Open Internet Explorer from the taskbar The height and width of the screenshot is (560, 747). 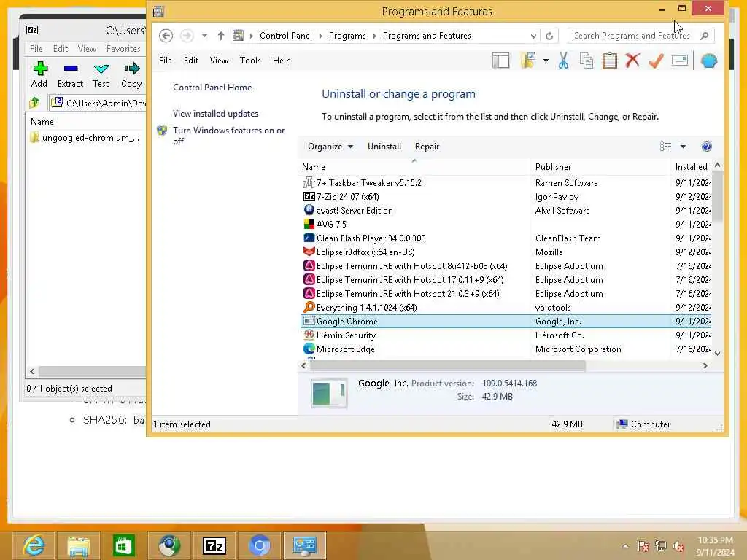click(x=34, y=545)
